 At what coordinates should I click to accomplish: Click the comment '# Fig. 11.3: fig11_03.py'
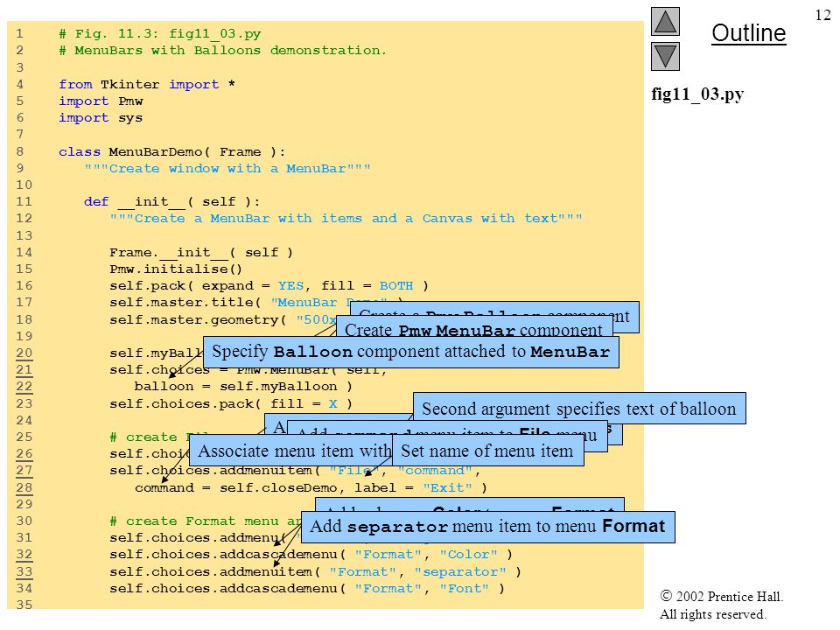click(x=159, y=34)
